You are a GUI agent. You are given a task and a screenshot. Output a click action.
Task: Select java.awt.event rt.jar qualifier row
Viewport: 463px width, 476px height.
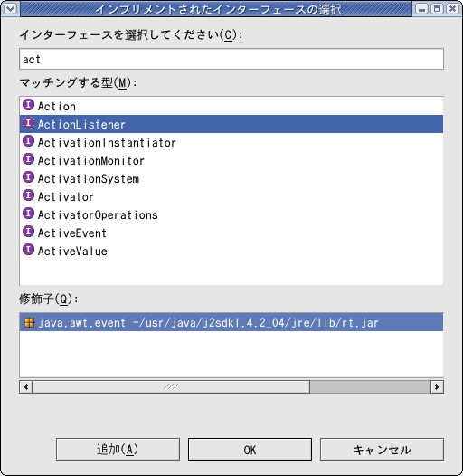(231, 322)
